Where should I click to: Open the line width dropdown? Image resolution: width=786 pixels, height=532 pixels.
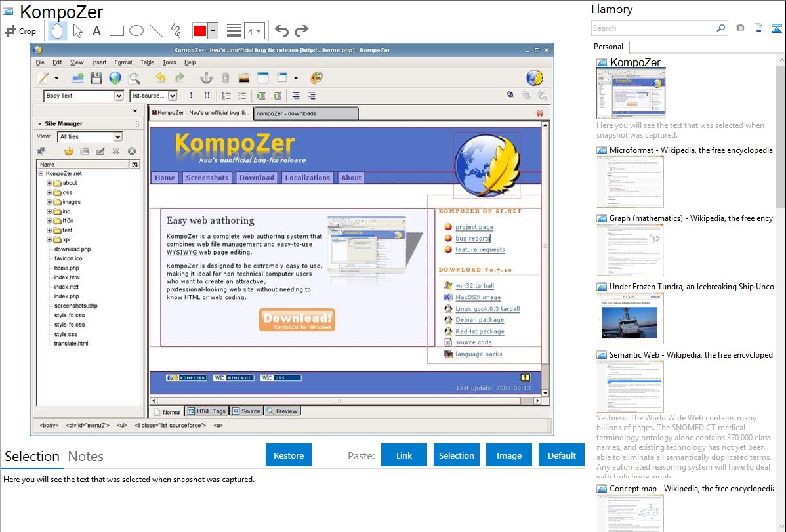254,31
